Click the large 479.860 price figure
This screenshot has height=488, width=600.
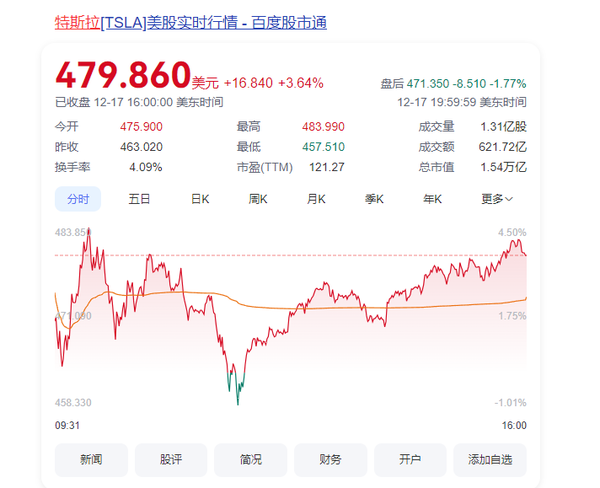(x=122, y=75)
